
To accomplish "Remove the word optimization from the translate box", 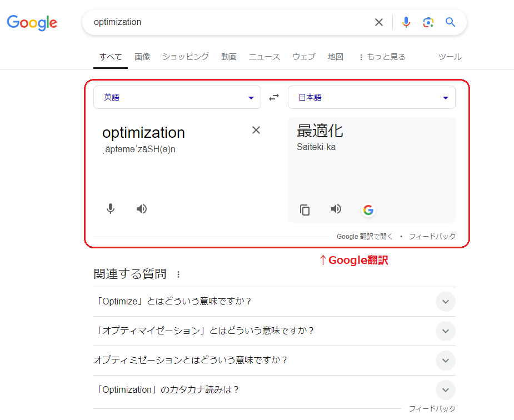I will (256, 130).
